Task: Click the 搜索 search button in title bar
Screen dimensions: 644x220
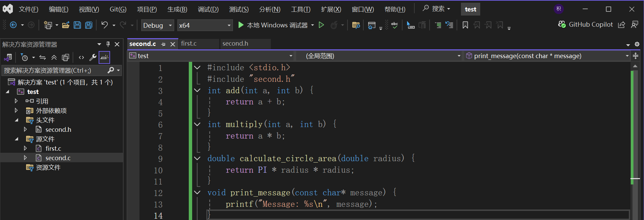Action: (436, 9)
